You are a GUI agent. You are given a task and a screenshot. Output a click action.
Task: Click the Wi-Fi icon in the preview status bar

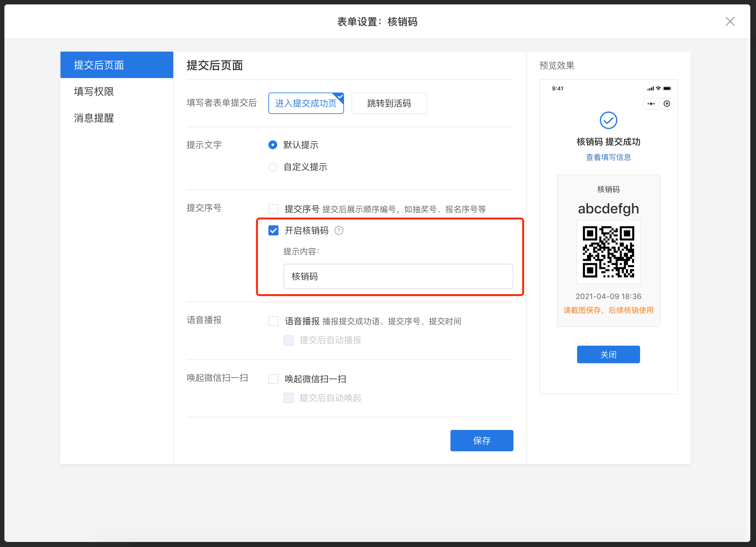coord(658,88)
